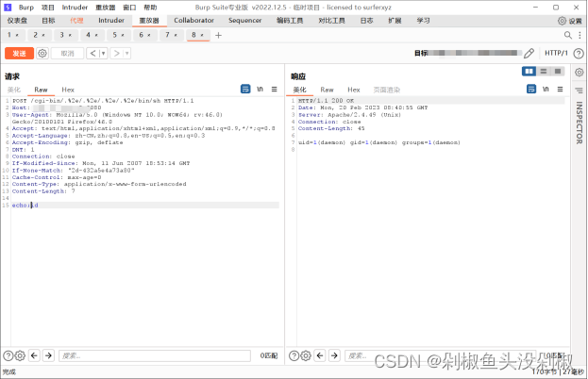
Task: Open the Extensions (扩展) tab
Action: (395, 21)
